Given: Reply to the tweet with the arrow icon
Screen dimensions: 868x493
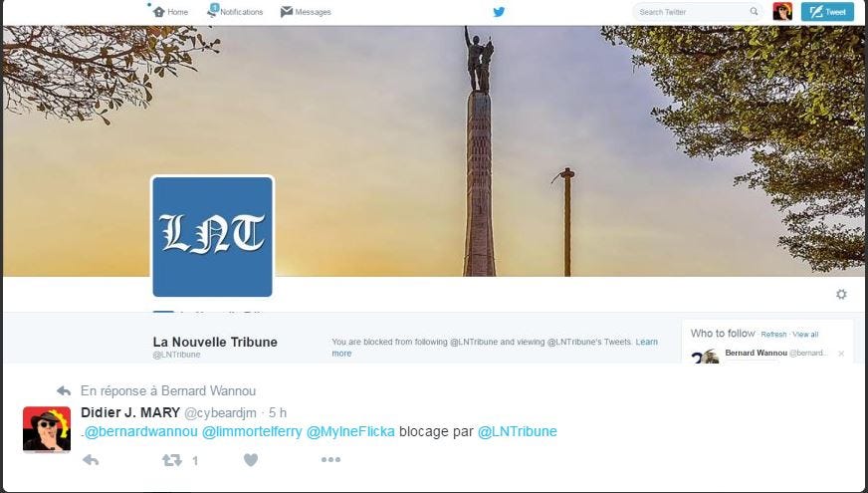Looking at the screenshot, I should click(91, 460).
